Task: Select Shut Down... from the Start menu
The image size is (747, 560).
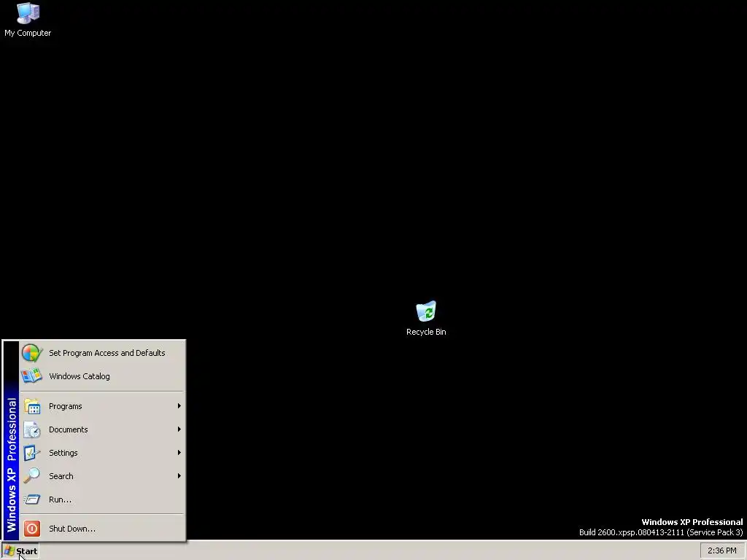Action: (x=102, y=529)
